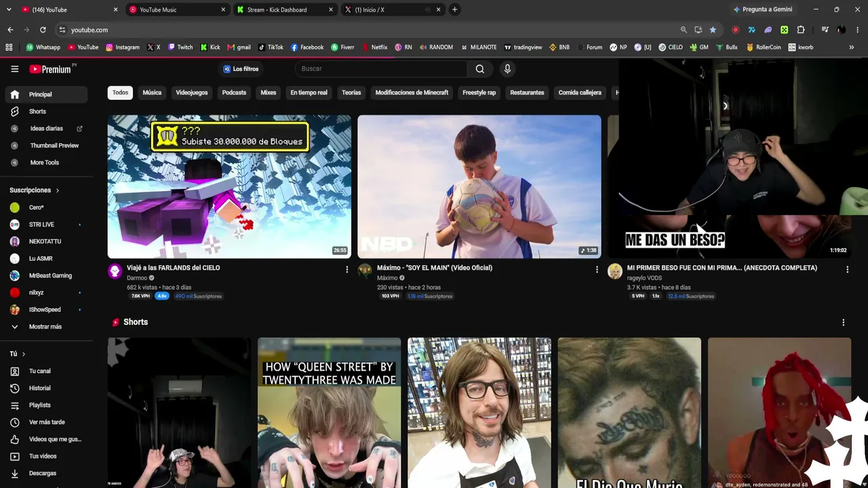The width and height of the screenshot is (868, 488).
Task: Reload the current page
Action: tap(43, 30)
